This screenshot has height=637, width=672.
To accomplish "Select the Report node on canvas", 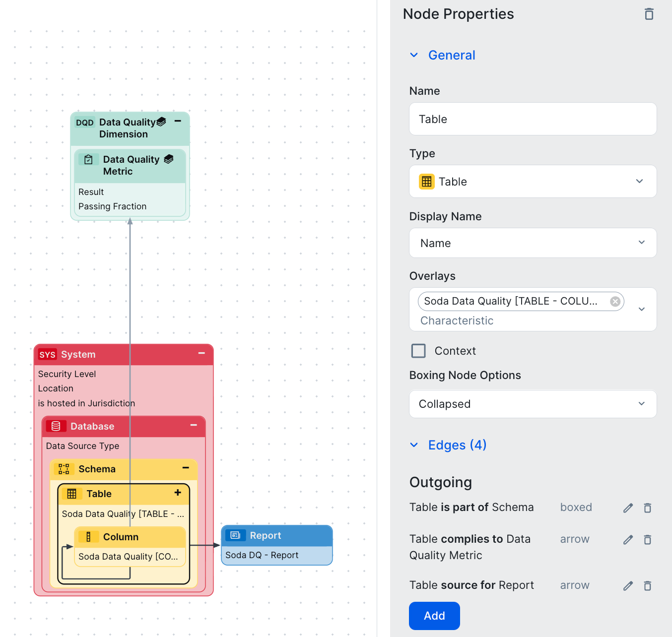I will [276, 536].
